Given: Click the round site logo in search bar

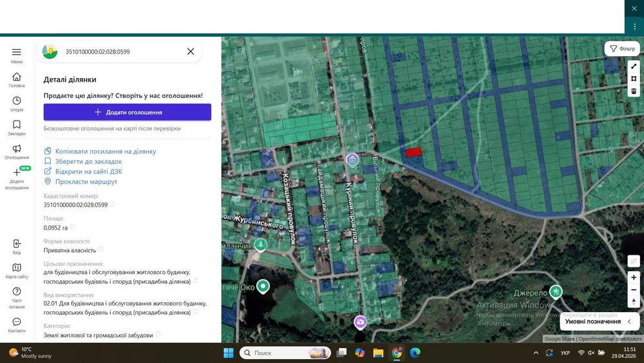Looking at the screenshot, I should 50,52.
